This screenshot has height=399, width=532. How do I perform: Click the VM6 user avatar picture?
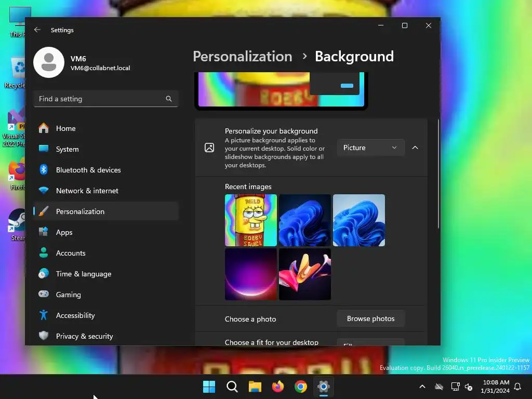[49, 62]
